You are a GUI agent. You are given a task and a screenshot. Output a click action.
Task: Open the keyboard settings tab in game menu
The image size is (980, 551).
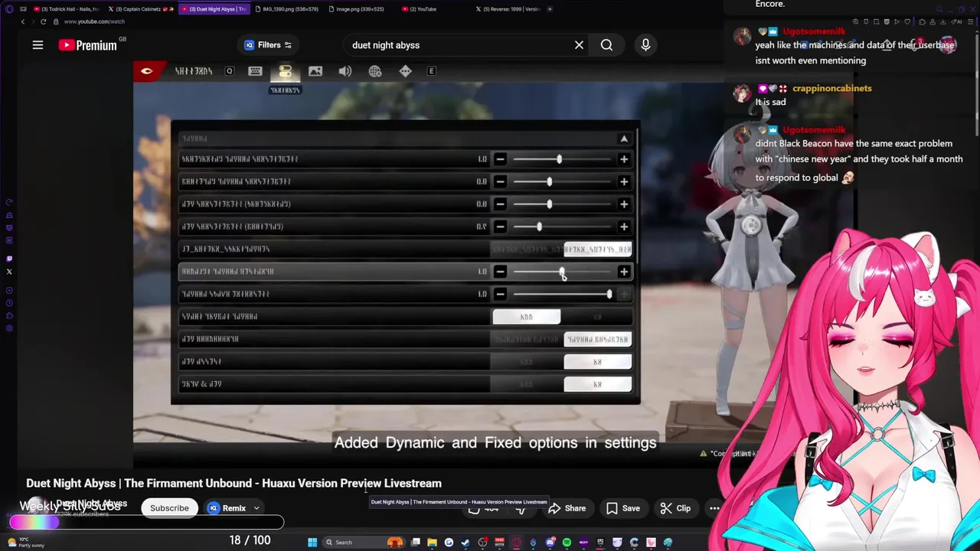tap(255, 71)
